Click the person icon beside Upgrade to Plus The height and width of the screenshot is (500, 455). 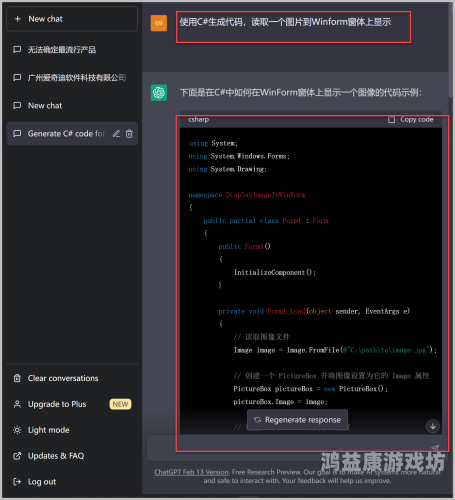pyautogui.click(x=17, y=404)
